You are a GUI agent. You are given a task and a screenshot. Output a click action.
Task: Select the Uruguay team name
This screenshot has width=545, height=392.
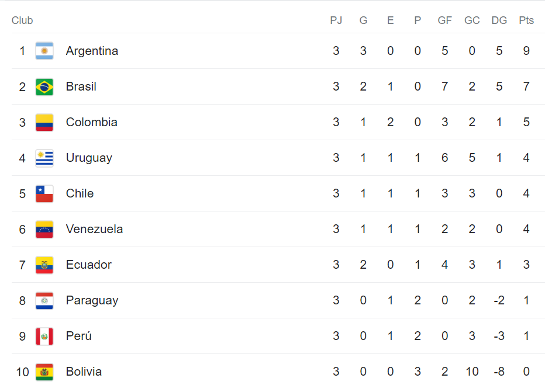(89, 158)
